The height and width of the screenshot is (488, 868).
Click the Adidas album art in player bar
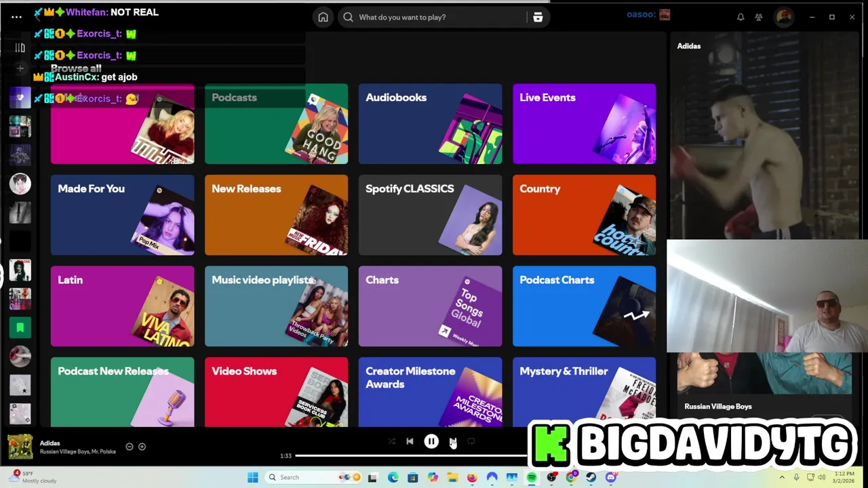point(20,447)
